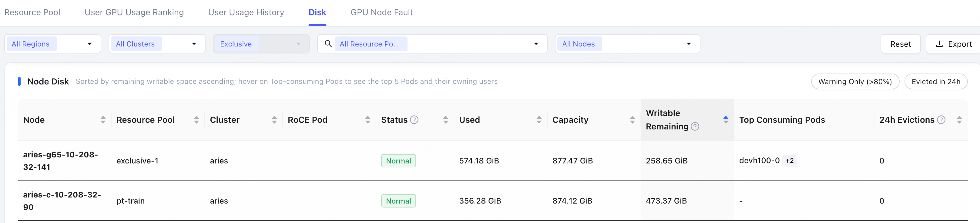Sort by Status column arrows
The image size is (980, 223).
[445, 120]
